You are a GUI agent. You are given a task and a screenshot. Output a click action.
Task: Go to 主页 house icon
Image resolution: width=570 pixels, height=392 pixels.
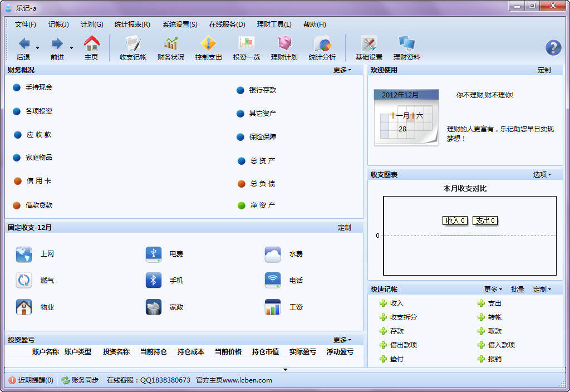[x=91, y=44]
